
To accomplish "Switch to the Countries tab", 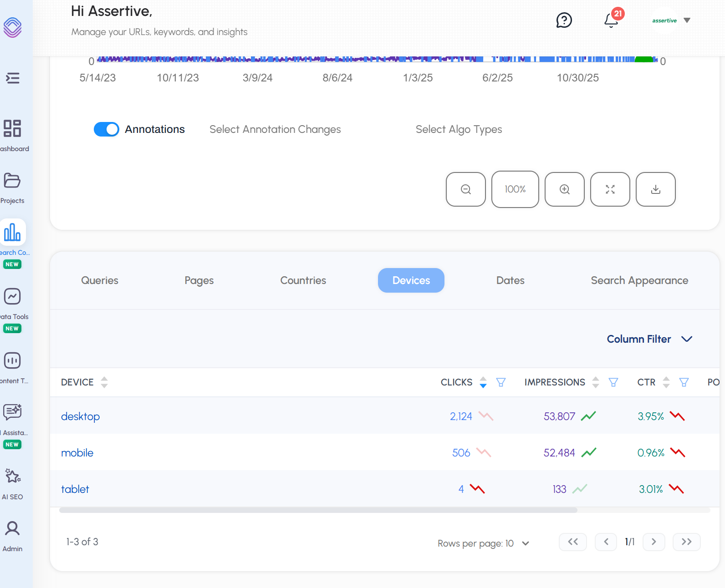I will pyautogui.click(x=303, y=280).
